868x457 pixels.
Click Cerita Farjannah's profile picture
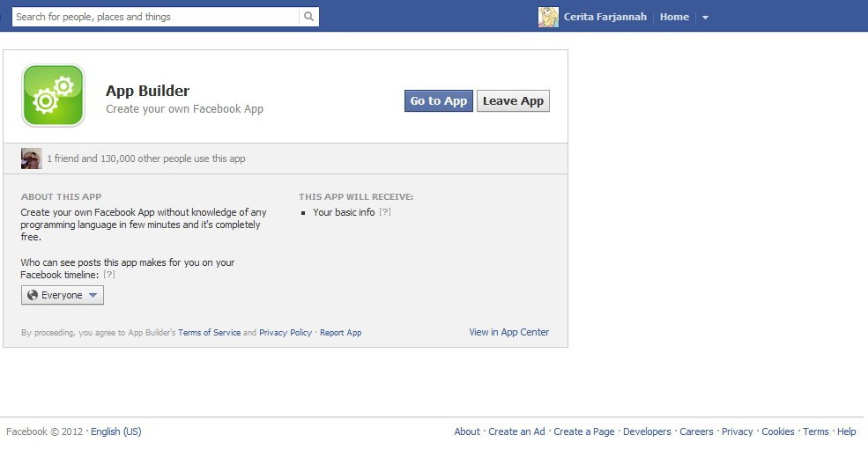(x=548, y=17)
